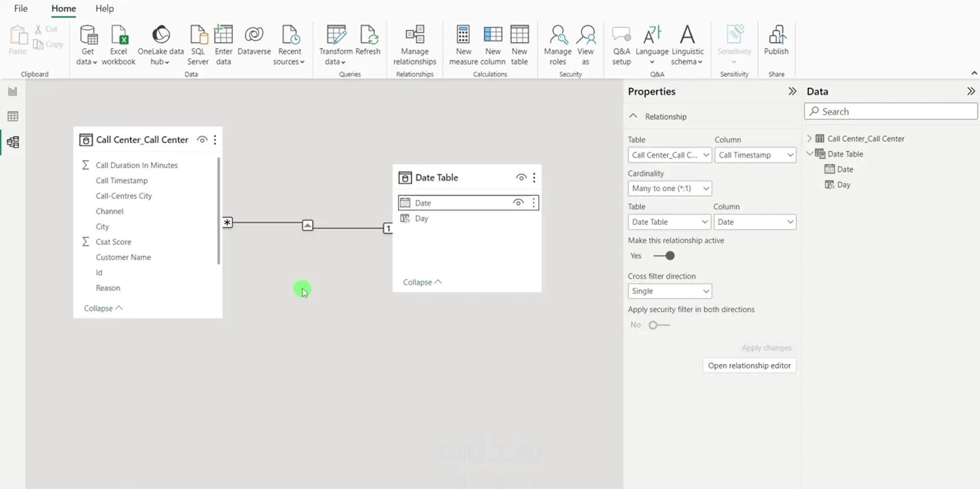Open Linguistic schema menu
Image resolution: width=980 pixels, height=489 pixels.
[x=687, y=45]
